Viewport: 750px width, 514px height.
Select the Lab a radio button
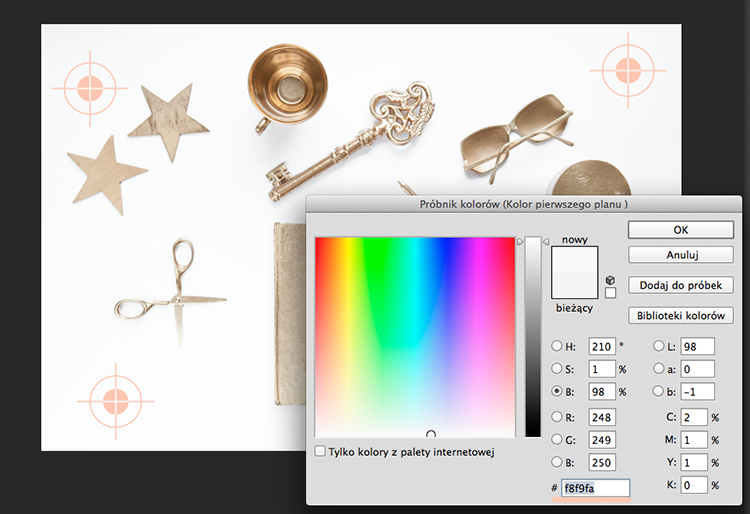point(659,368)
